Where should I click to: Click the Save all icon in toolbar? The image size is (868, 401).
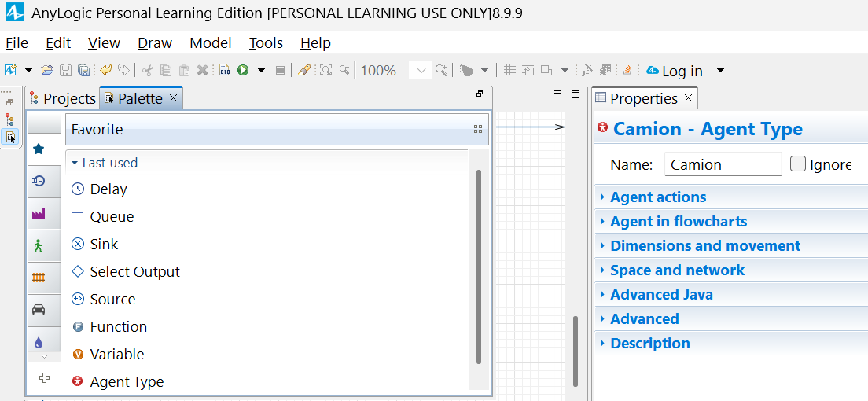(83, 70)
